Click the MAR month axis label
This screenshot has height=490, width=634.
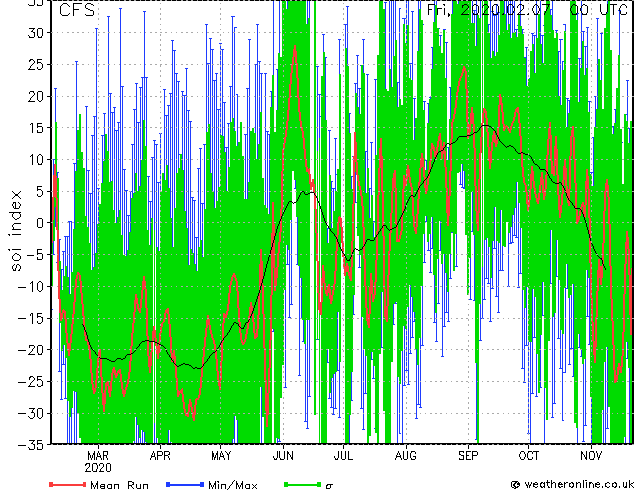(98, 456)
